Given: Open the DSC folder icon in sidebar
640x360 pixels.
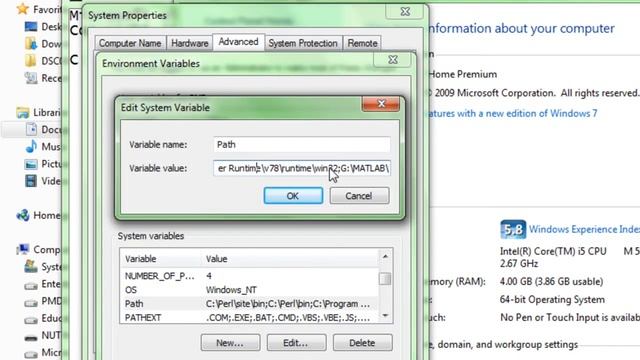Looking at the screenshot, I should coord(31,61).
